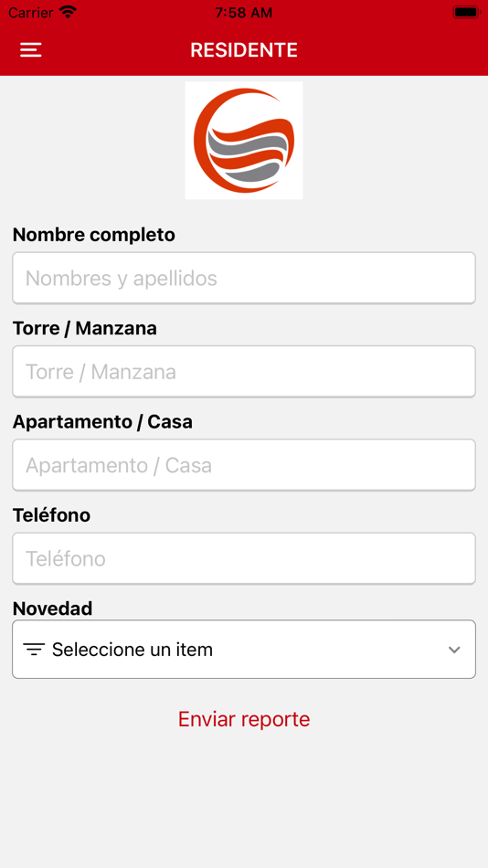Click into the Apartamento / Casa field
The height and width of the screenshot is (868, 488).
pos(244,465)
